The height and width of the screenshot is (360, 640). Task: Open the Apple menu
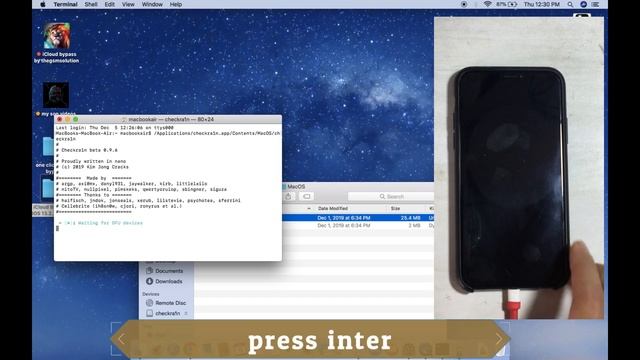(43, 4)
